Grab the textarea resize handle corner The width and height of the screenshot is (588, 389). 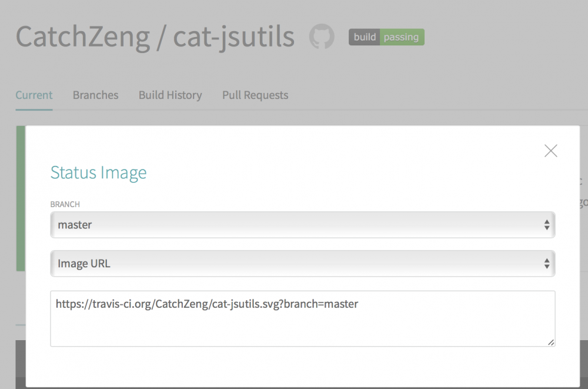pos(551,342)
